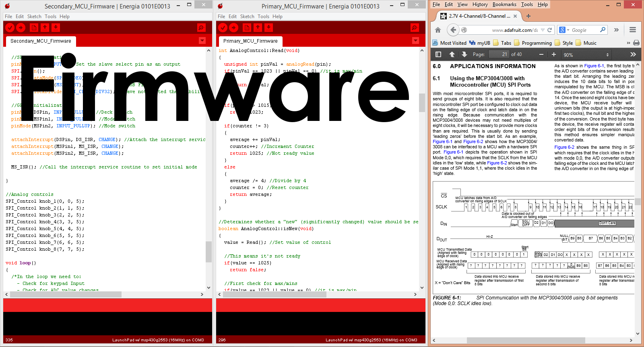
Task: Expand overflow chevron beside Firefox search box
Action: (616, 30)
